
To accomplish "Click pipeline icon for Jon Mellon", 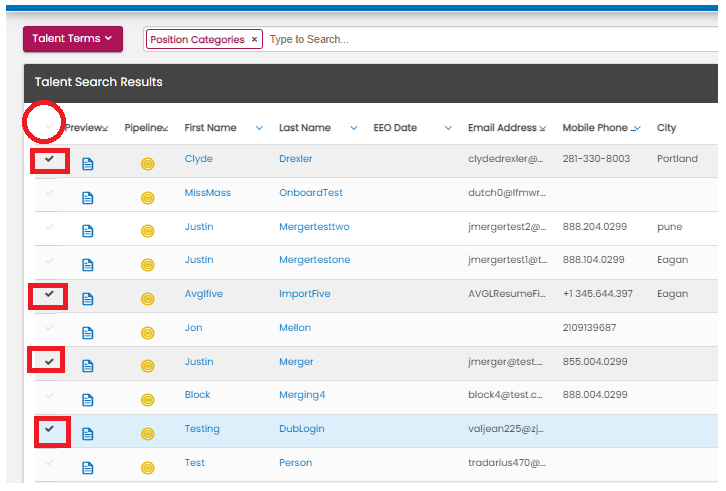I will 148,333.
